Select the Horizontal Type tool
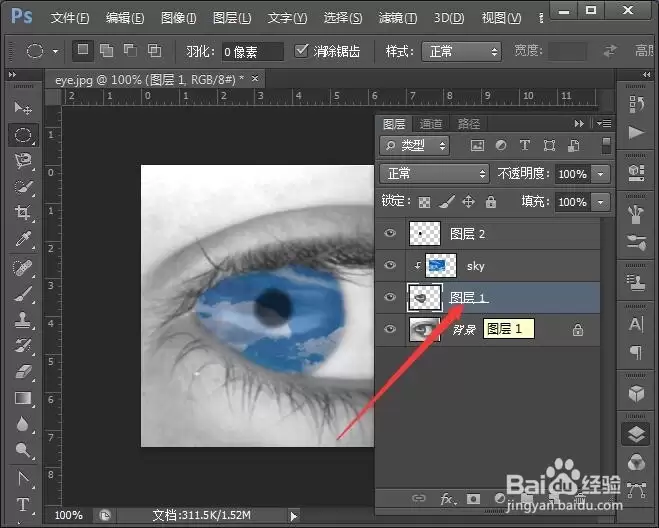This screenshot has width=659, height=528. click(x=23, y=504)
